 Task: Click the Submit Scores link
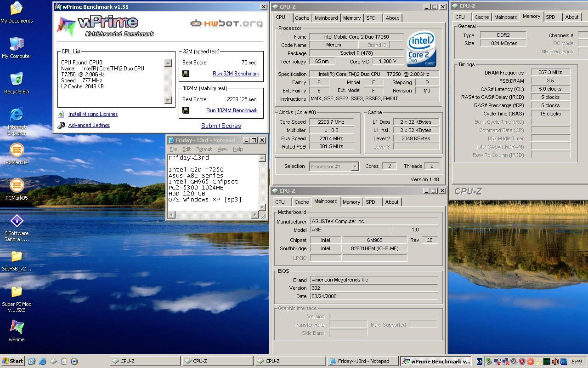pos(221,126)
